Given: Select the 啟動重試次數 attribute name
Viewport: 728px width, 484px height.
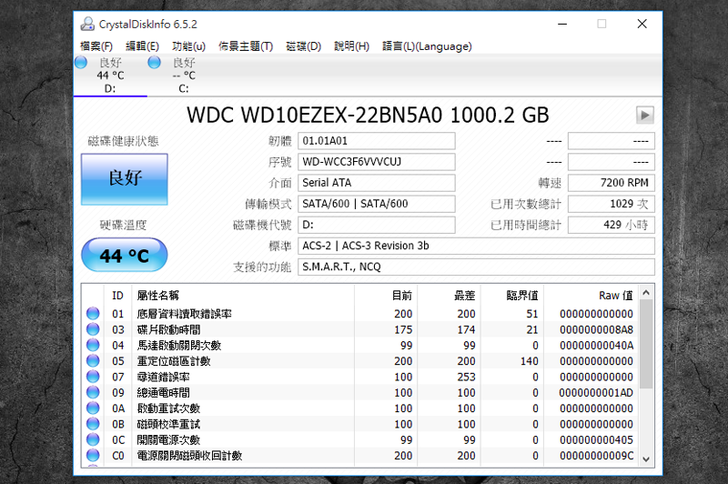Looking at the screenshot, I should click(169, 409).
